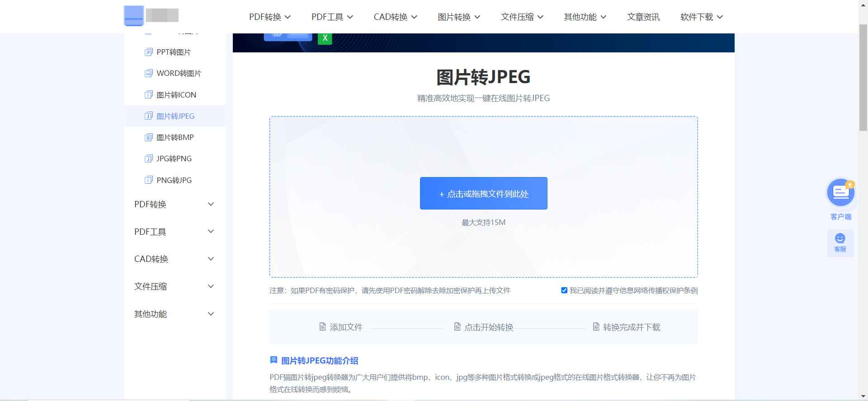This screenshot has width=868, height=401.
Task: Click the 点击开始转换 step label
Action: [489, 327]
